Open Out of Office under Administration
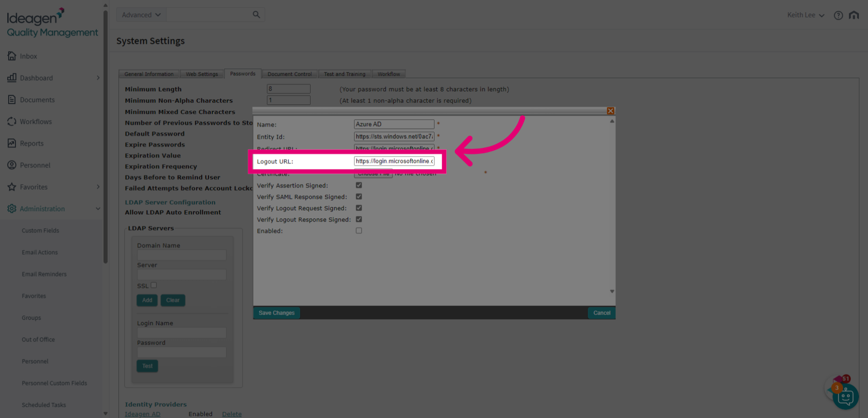Screen dimensions: 868x418 (38, 339)
